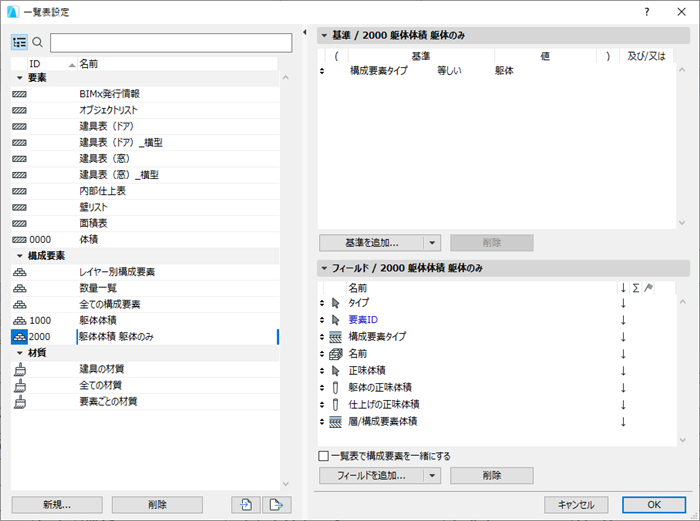Open the フィールドを追加 dropdown arrow
700x521 pixels.
[432, 475]
